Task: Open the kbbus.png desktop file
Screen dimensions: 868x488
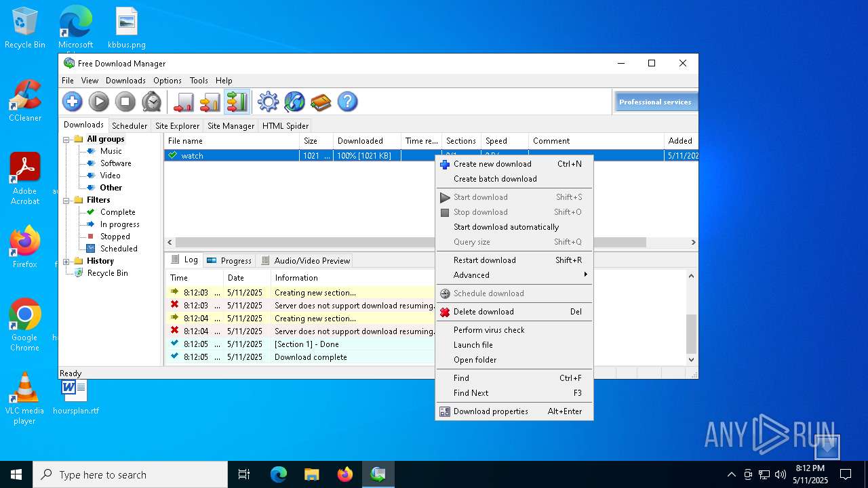Action: click(x=127, y=28)
